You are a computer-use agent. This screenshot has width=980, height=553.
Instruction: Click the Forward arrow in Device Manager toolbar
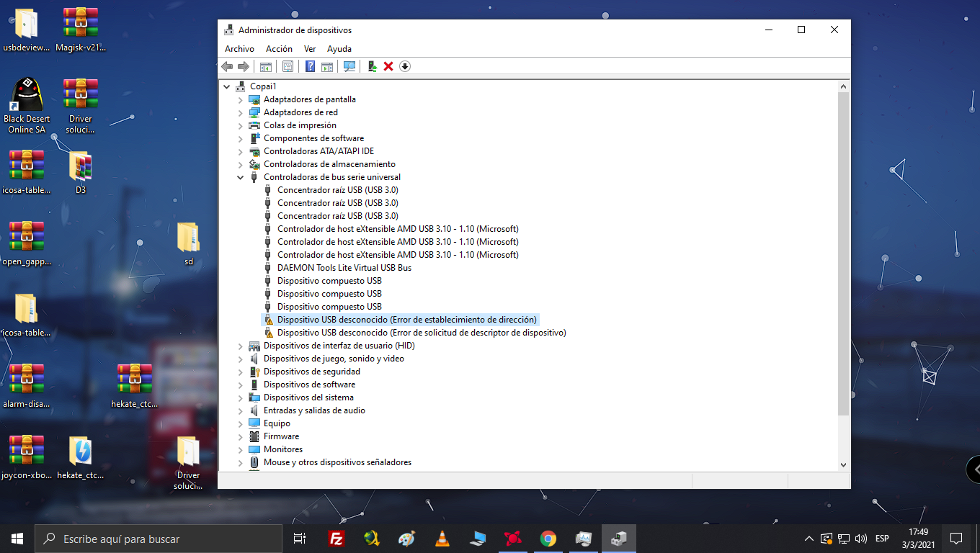tap(244, 66)
